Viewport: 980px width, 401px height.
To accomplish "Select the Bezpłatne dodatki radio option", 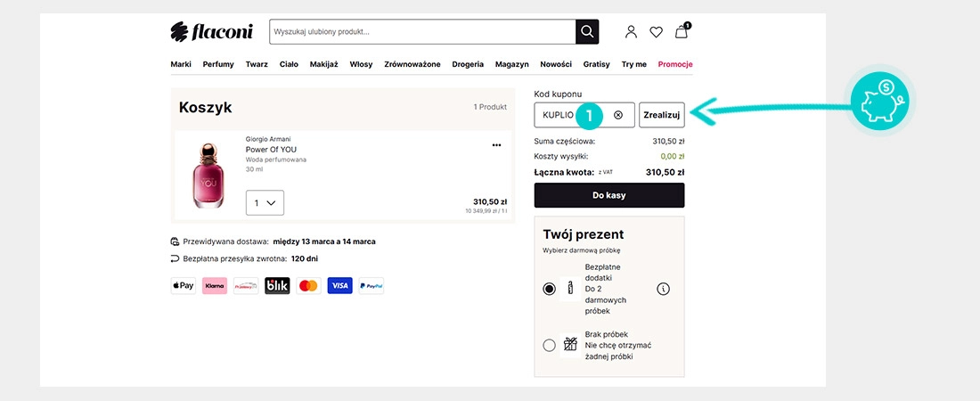I will [550, 289].
